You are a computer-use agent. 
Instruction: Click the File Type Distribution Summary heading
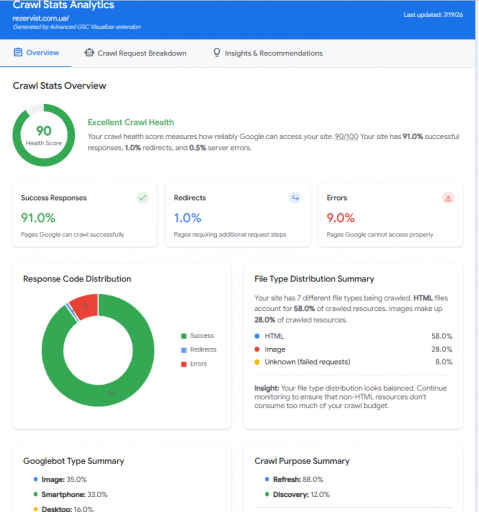pyautogui.click(x=314, y=279)
